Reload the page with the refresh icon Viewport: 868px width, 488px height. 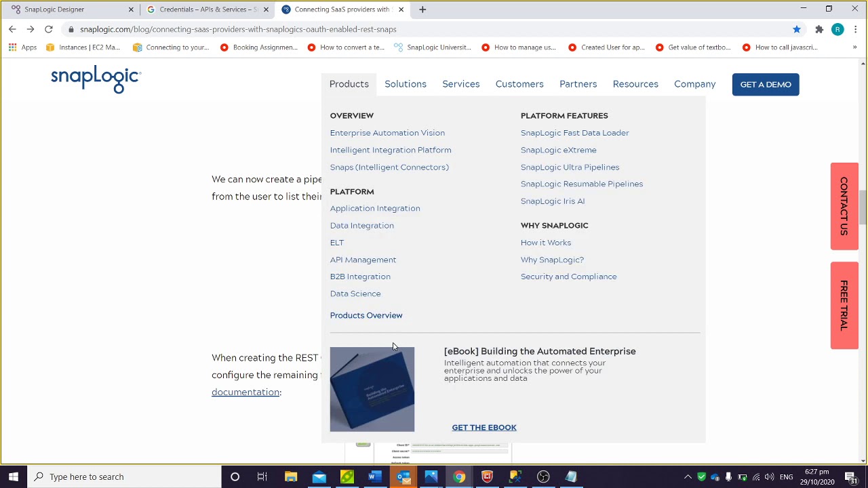tap(49, 29)
